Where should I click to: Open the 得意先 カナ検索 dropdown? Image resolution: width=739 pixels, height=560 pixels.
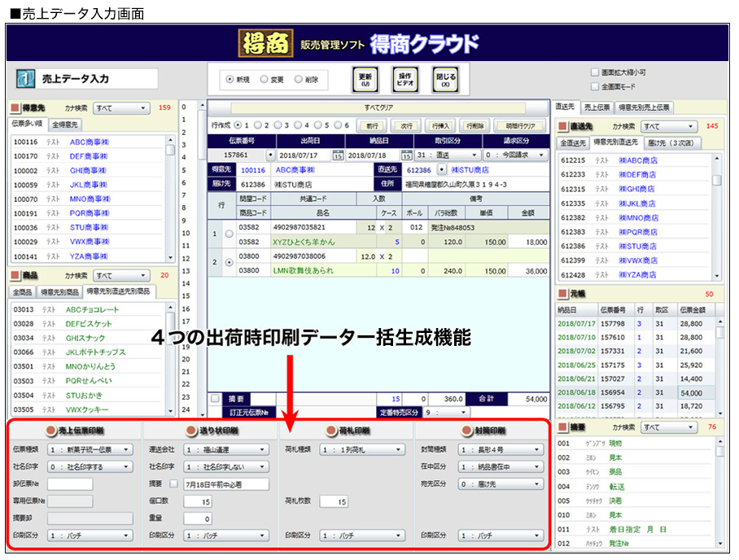pyautogui.click(x=121, y=108)
